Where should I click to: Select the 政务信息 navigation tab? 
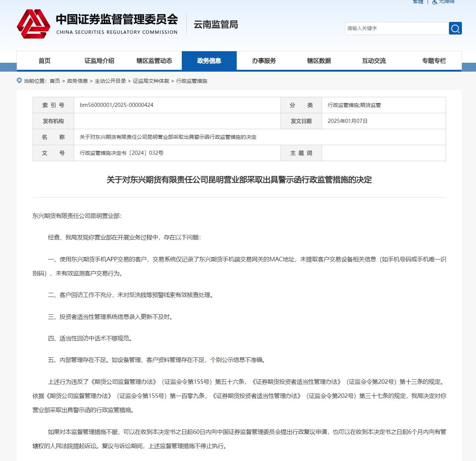[x=209, y=61]
